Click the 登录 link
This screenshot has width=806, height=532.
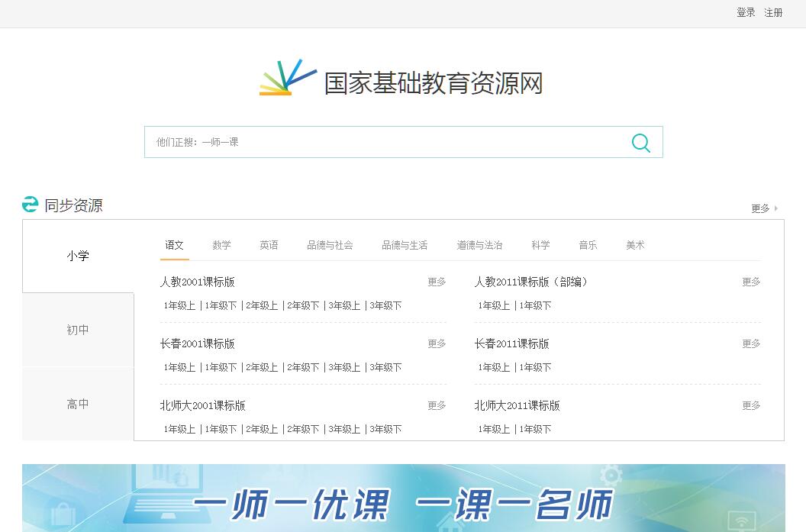(746, 12)
